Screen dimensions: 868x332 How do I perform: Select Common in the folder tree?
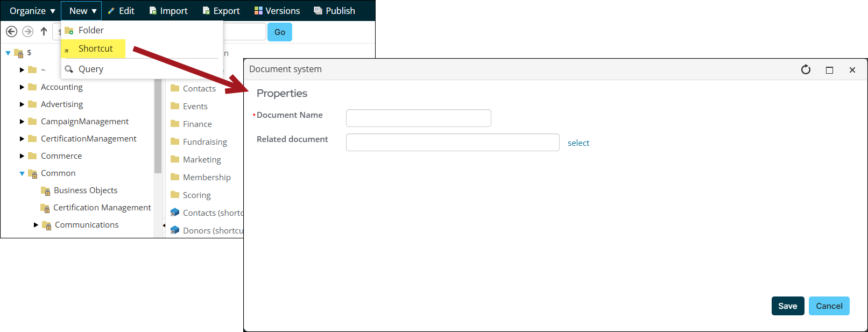pos(58,173)
